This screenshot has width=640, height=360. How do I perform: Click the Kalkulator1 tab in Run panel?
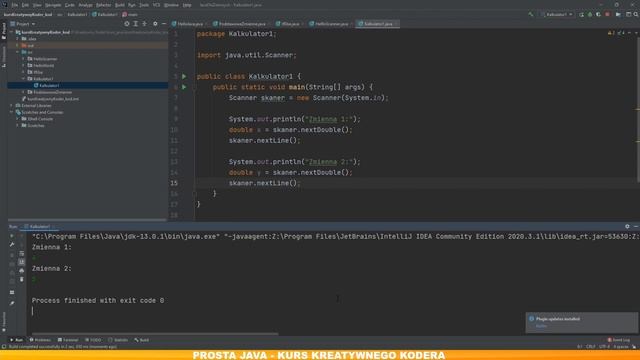point(40,226)
